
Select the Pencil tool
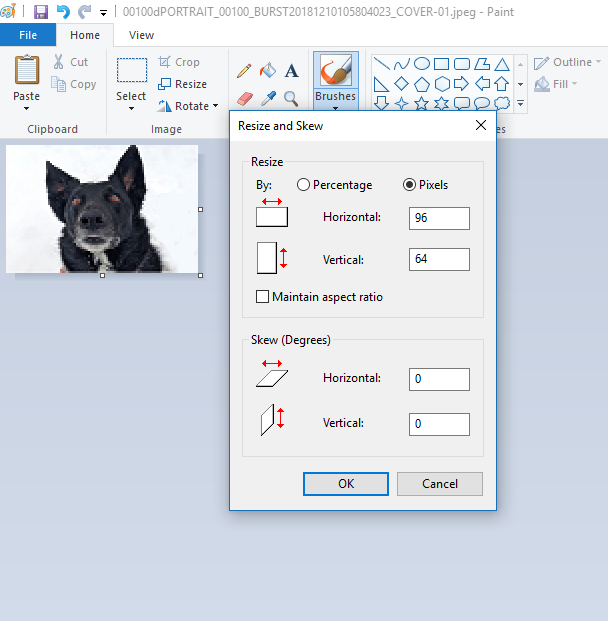243,71
